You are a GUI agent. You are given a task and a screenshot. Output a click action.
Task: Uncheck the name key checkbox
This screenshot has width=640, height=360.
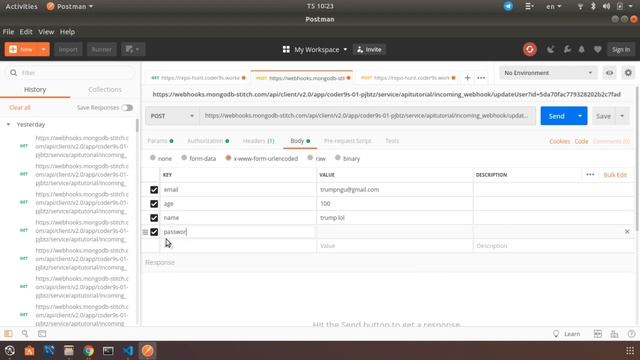coord(154,218)
